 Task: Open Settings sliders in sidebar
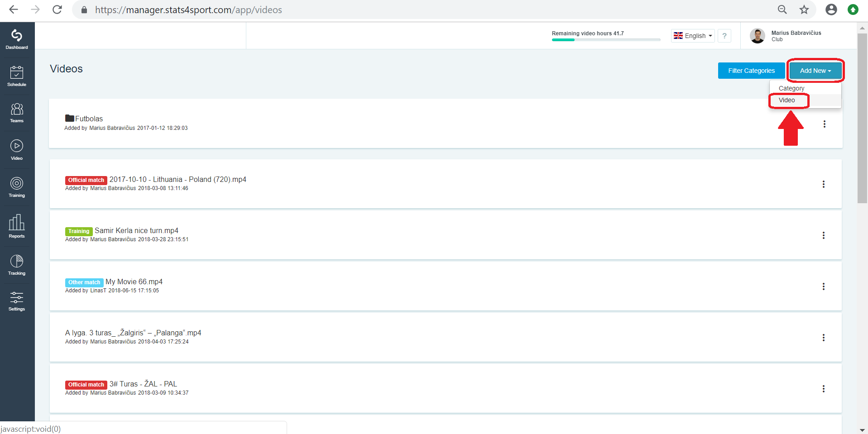tap(17, 301)
